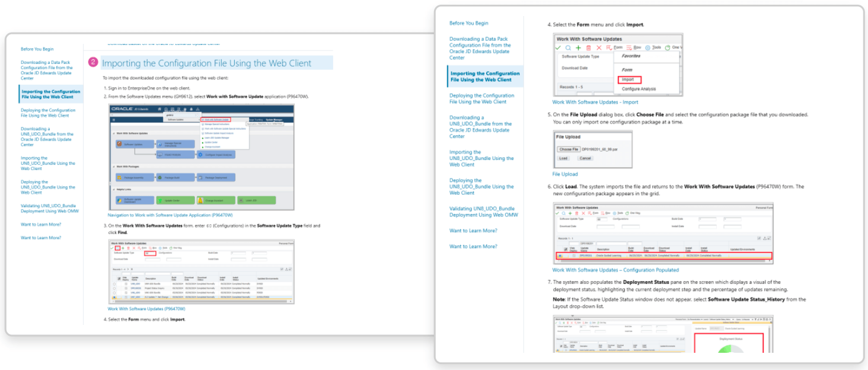Open 'Before You Begin' in left page sidebar
This screenshot has width=868, height=370.
pyautogui.click(x=37, y=49)
